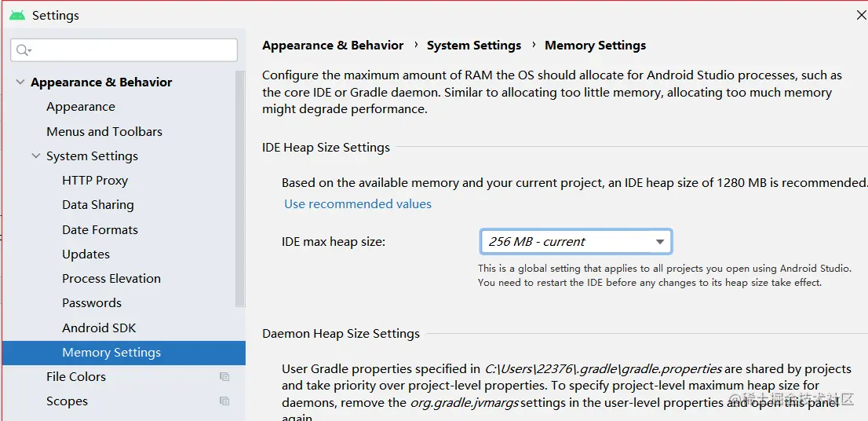
Task: Click the Android Studio logo icon
Action: tap(17, 15)
